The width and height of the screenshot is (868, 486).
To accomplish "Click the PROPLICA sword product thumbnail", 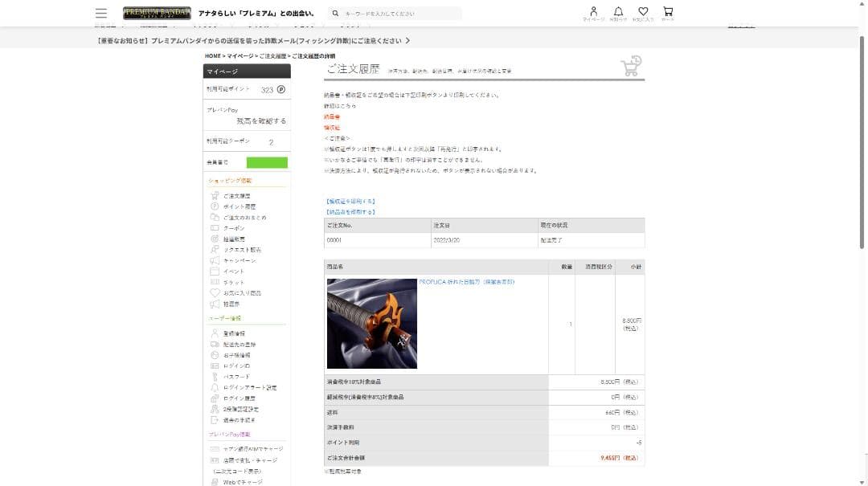I will (x=371, y=322).
